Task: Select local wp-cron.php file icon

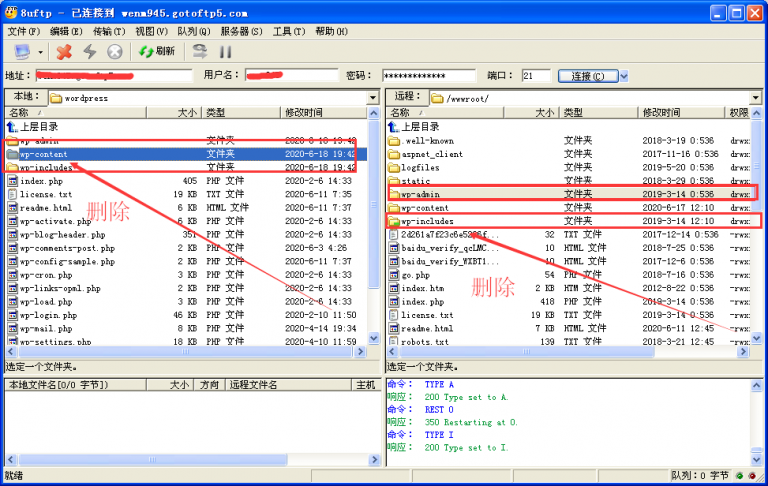Action: (x=13, y=275)
